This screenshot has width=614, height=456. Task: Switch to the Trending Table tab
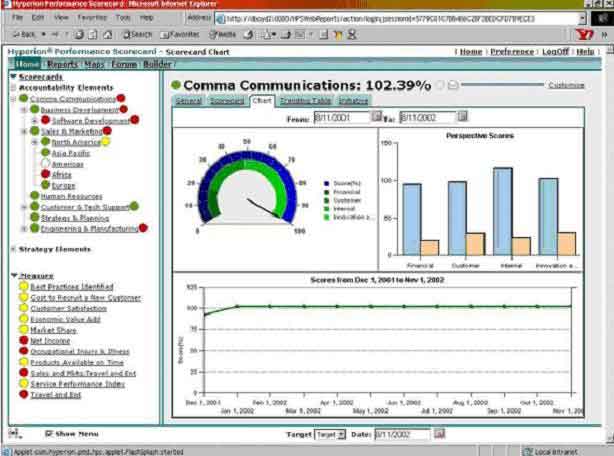point(306,101)
